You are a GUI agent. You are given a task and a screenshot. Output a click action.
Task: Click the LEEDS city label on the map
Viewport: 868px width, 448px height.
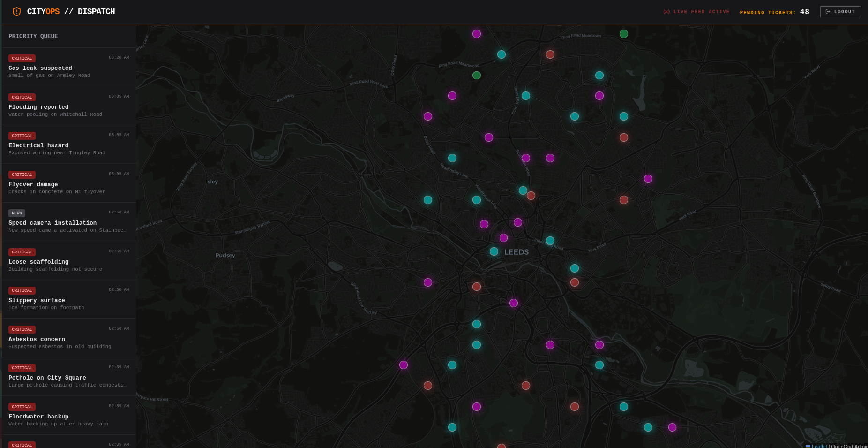516,252
